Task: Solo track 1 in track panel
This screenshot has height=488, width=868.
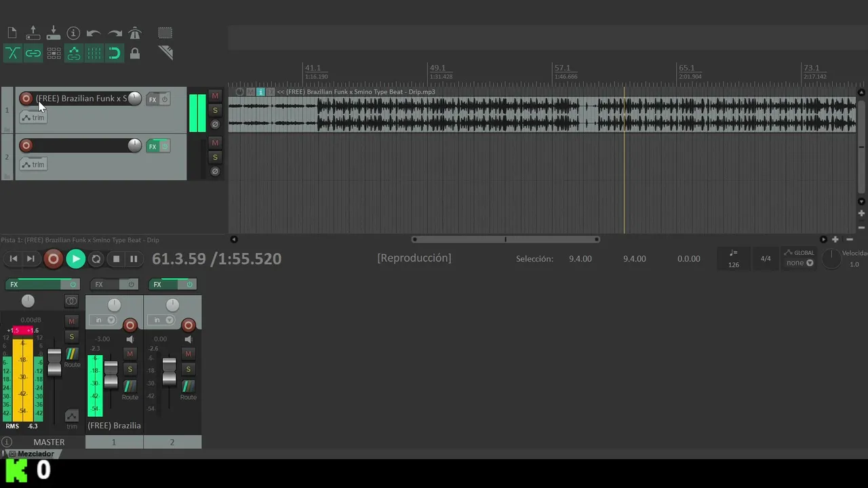Action: tap(215, 110)
